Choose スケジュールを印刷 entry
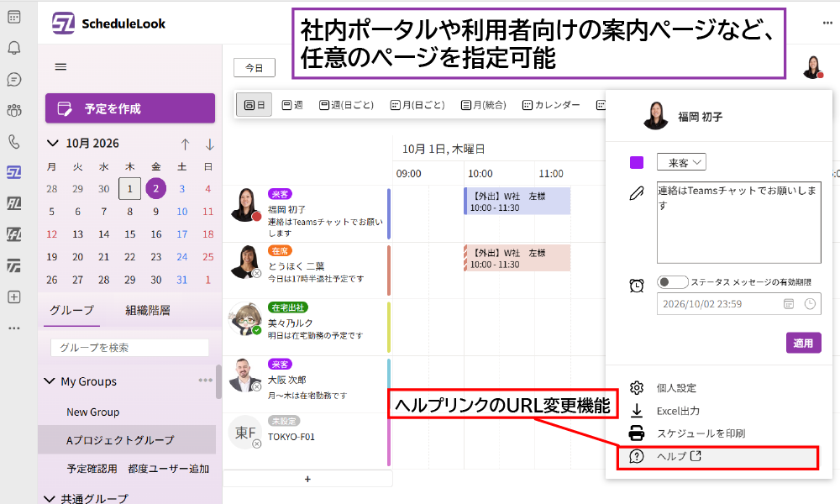Viewport: 840px width, 504px height. click(x=701, y=433)
